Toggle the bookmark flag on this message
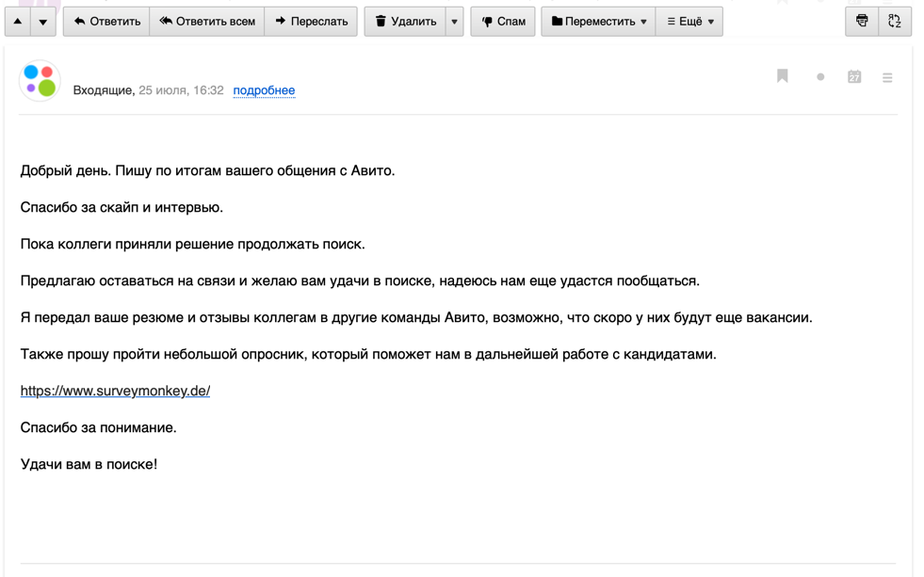Viewport: 924px width, 577px height. click(x=782, y=77)
